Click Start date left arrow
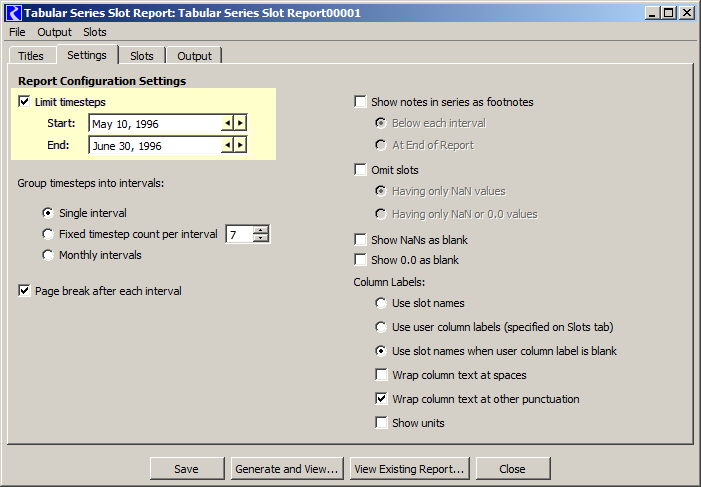Screen dimensions: 701x487 tap(228, 123)
